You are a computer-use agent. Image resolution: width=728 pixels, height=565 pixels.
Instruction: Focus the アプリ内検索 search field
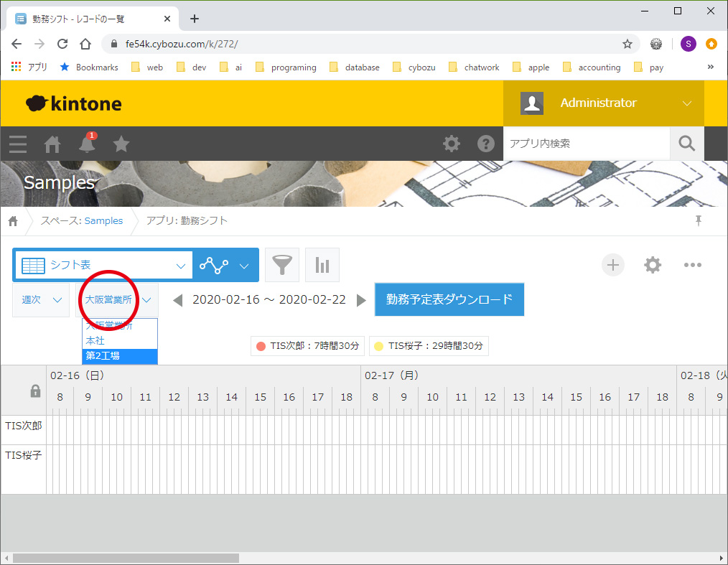[x=587, y=144]
